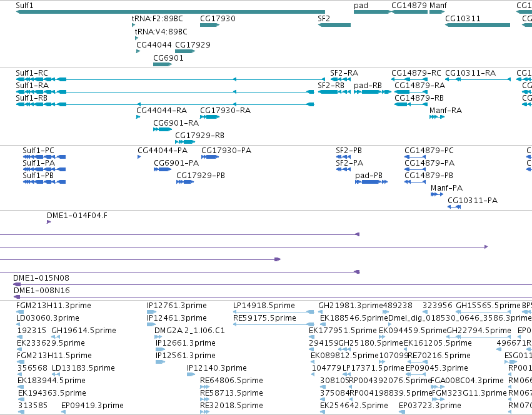Select the Sulf1-PB protein label

[x=38, y=176]
